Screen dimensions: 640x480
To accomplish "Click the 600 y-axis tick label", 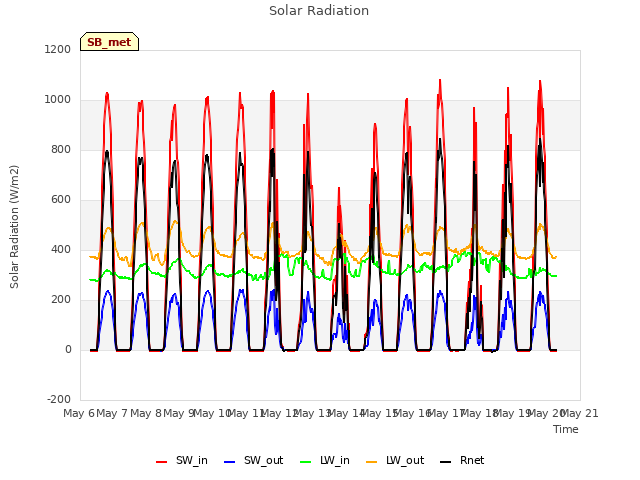I will pos(61,200).
